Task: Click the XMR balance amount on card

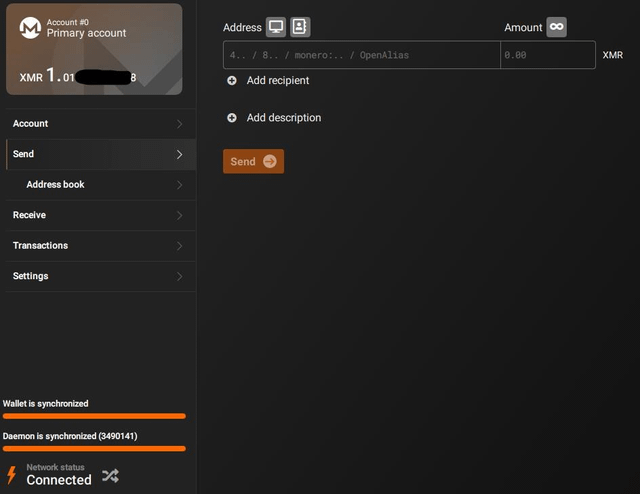Action: (78, 76)
